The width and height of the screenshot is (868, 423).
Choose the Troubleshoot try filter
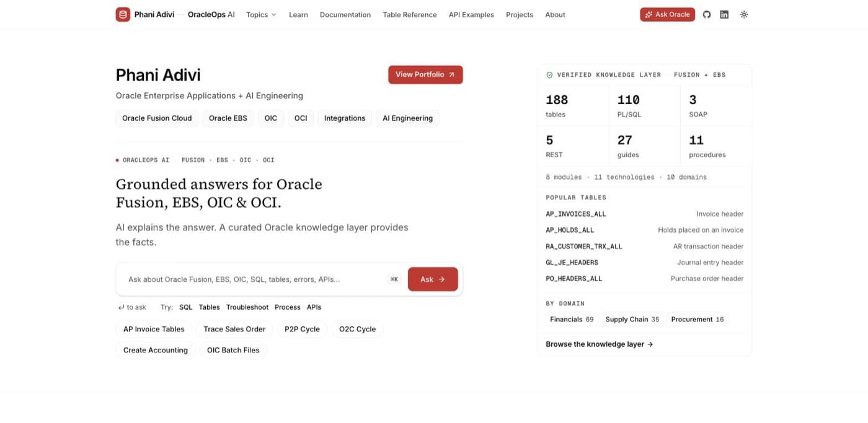pos(247,307)
